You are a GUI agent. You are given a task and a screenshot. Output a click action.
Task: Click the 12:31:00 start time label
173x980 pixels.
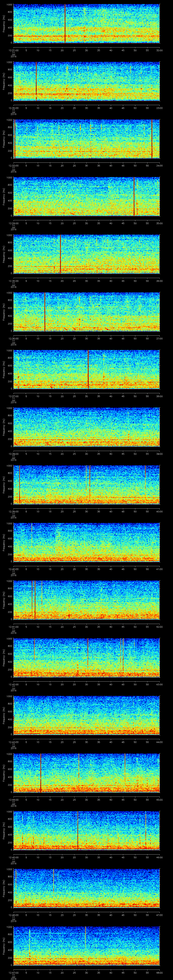click(13, 50)
